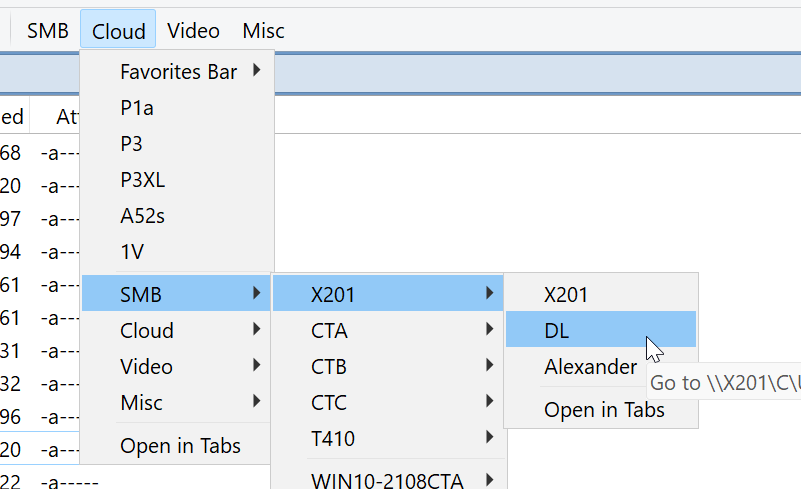
Task: Select the P3XL menu entry
Action: point(142,180)
